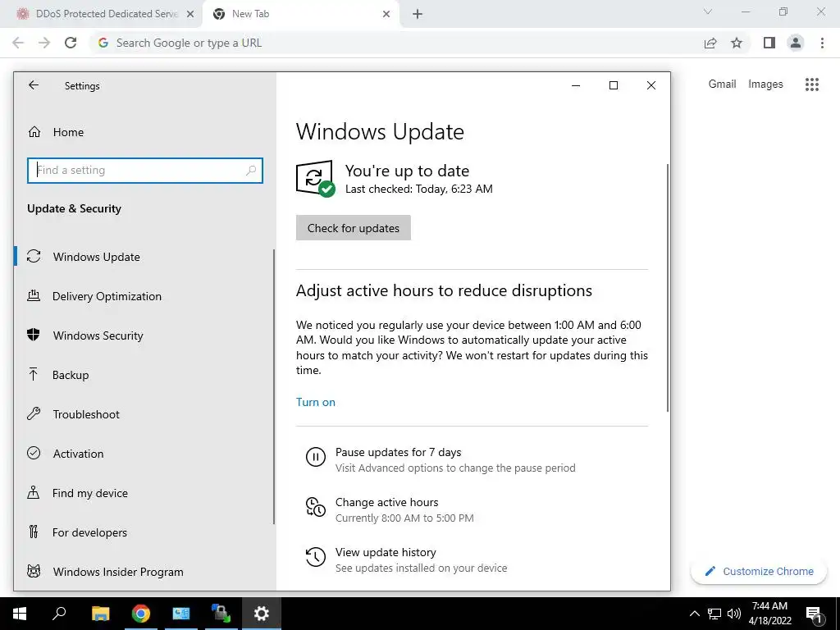Viewport: 840px width, 630px height.
Task: Click the update history clock icon
Action: coord(316,557)
